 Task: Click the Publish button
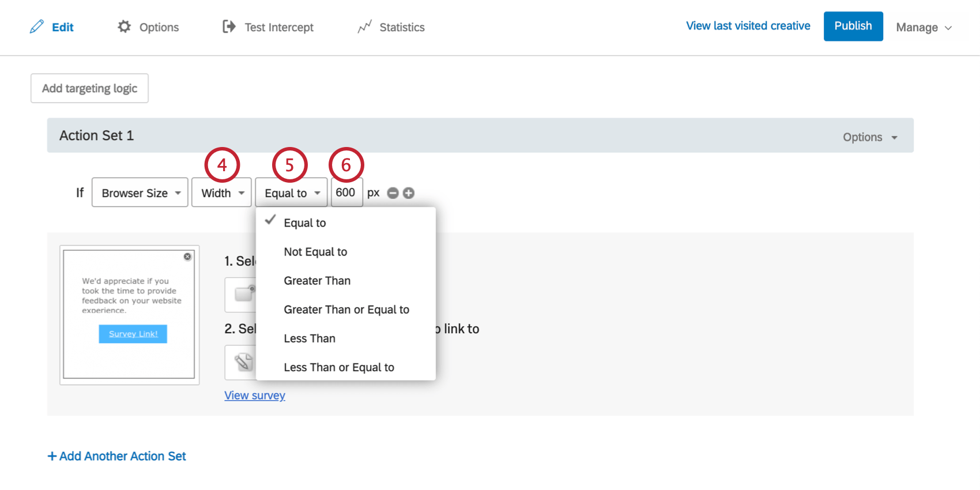(853, 26)
